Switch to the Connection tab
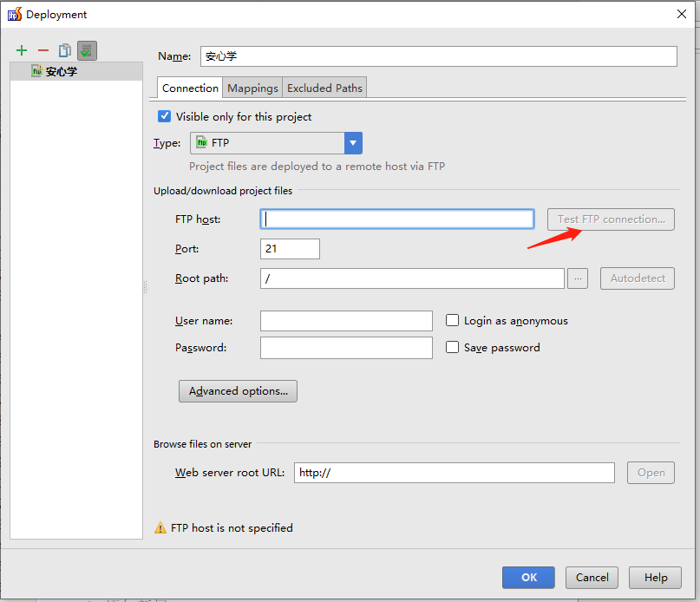Screen dimensions: 700x602 click(190, 88)
